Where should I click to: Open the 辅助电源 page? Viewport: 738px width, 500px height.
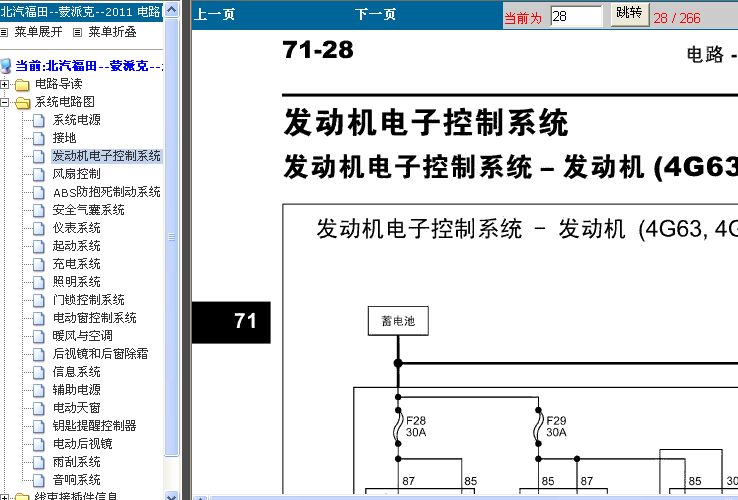[x=76, y=390]
